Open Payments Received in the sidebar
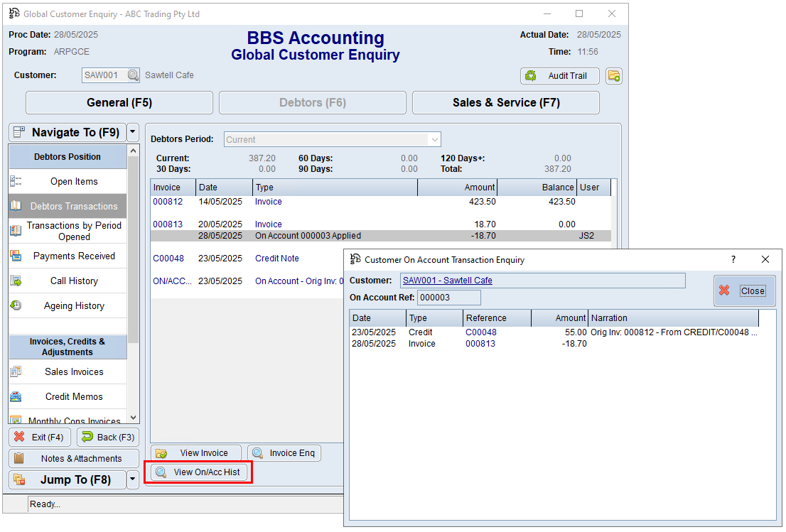The height and width of the screenshot is (532, 786). 74,256
